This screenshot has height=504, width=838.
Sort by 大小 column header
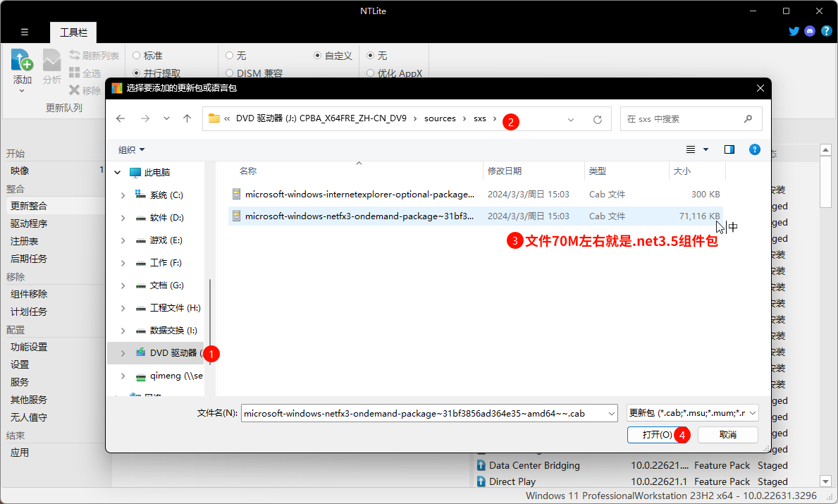pyautogui.click(x=682, y=171)
